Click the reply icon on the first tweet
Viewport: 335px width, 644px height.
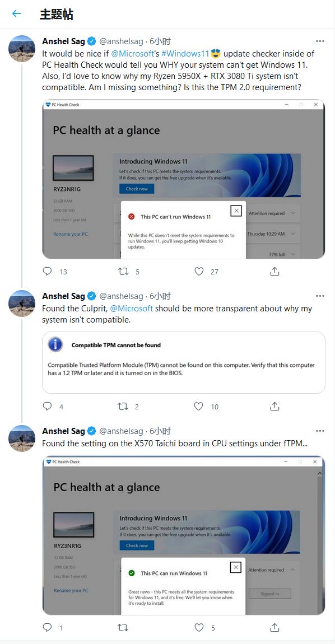[x=47, y=272]
